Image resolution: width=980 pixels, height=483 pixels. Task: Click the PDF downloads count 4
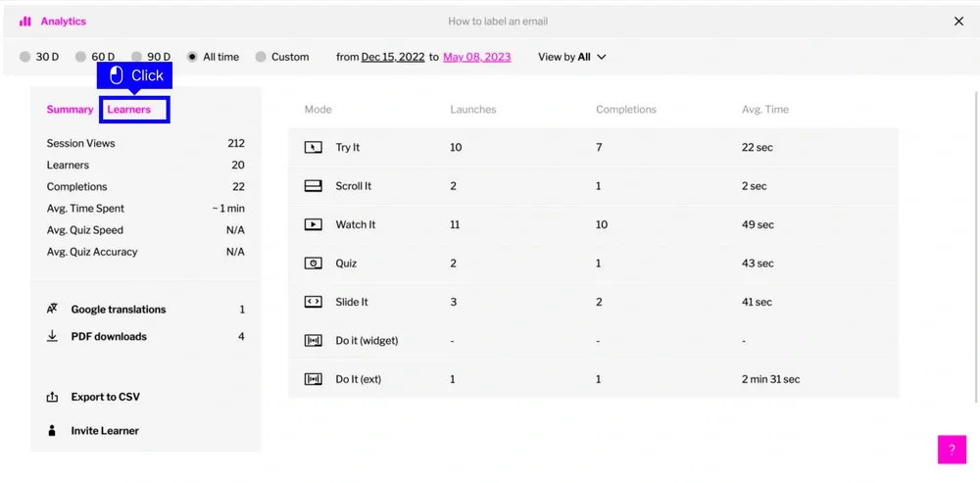coord(241,336)
